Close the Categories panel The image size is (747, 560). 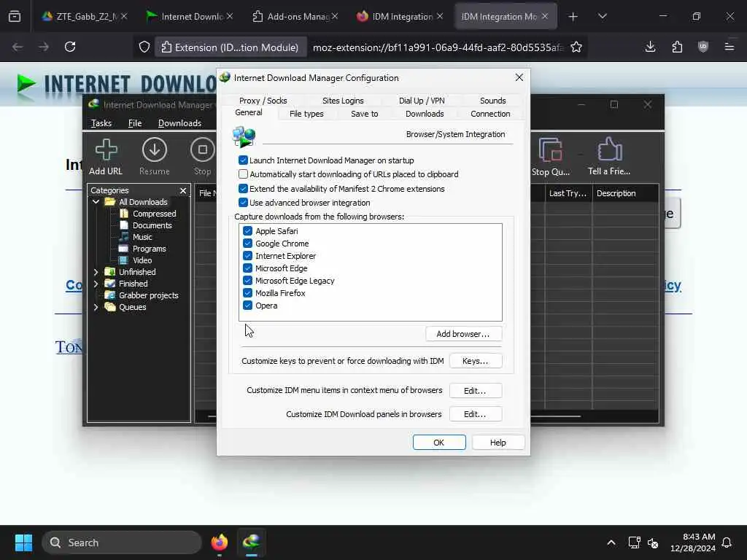tap(183, 190)
